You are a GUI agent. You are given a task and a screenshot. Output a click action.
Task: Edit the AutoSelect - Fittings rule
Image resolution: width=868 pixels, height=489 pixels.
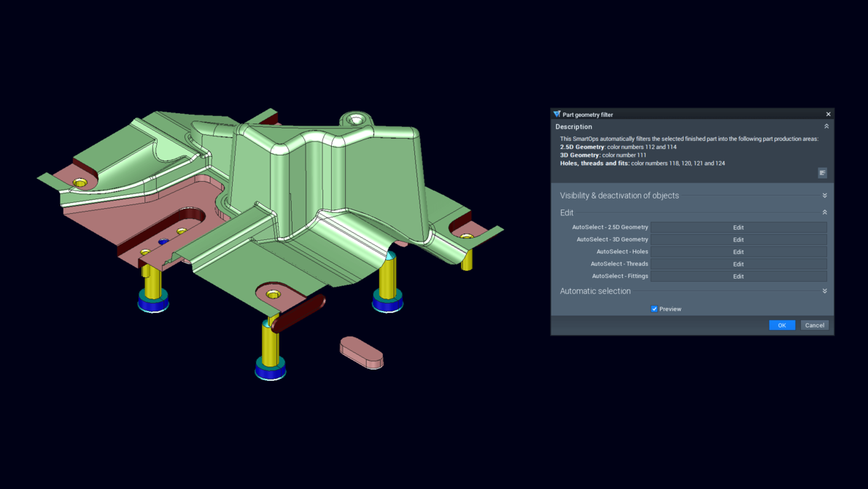coord(738,276)
